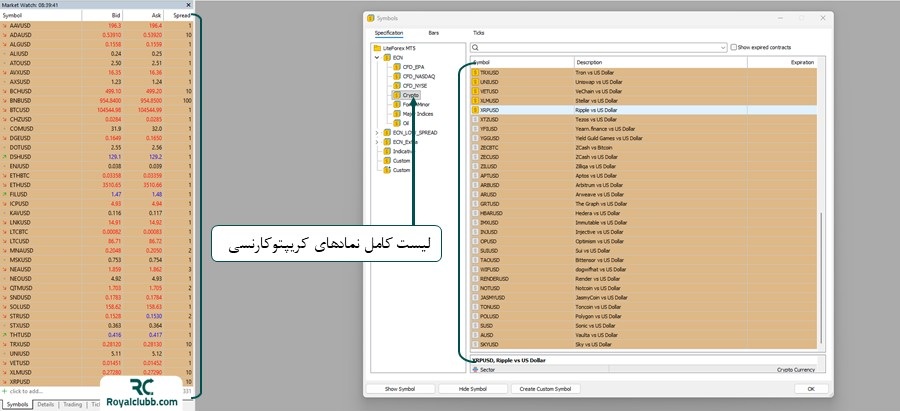Click the CFD_NASDAQ folder icon
Viewport: 900px width, 411px height.
pos(395,77)
